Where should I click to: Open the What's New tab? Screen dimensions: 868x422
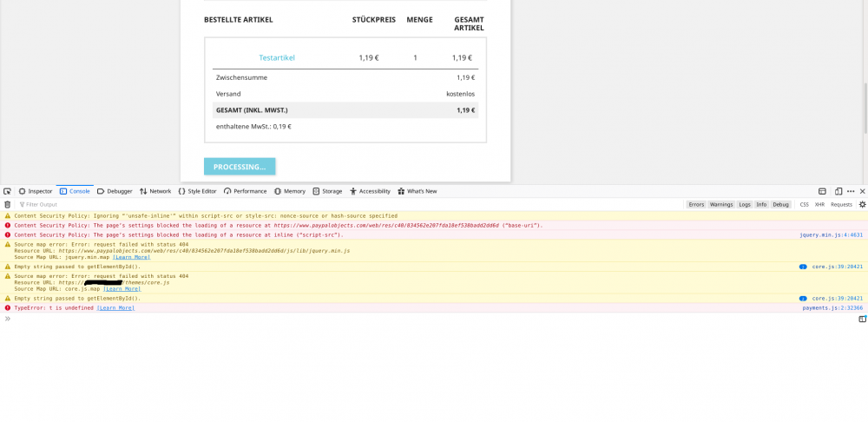pos(418,191)
